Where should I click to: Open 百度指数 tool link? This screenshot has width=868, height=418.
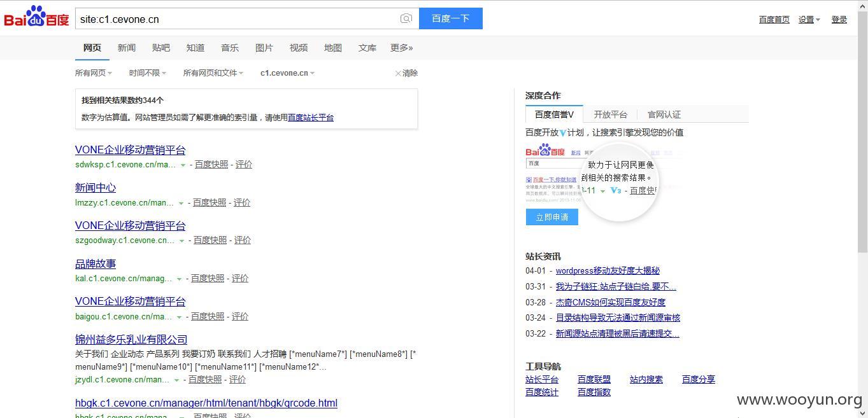click(x=594, y=392)
